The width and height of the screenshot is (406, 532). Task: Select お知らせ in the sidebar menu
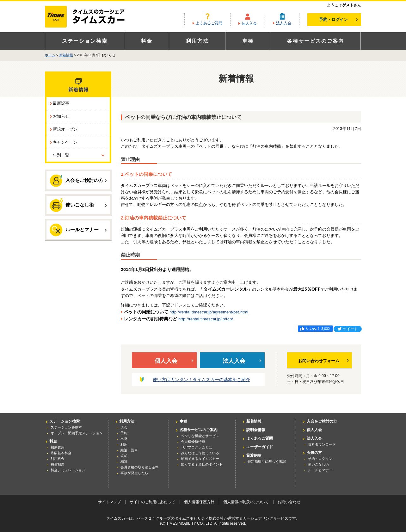78,116
